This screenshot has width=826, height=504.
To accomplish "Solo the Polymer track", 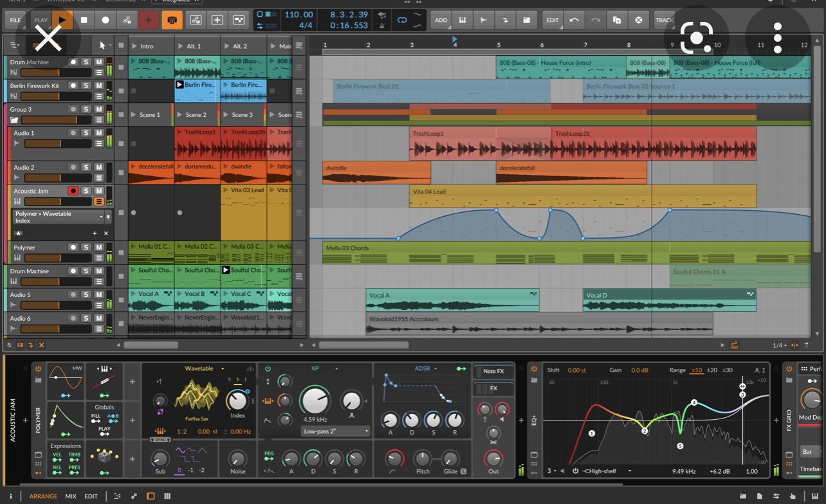I will [x=86, y=248].
